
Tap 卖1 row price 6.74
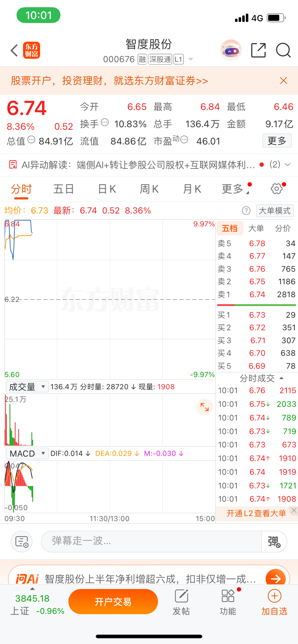click(x=257, y=295)
